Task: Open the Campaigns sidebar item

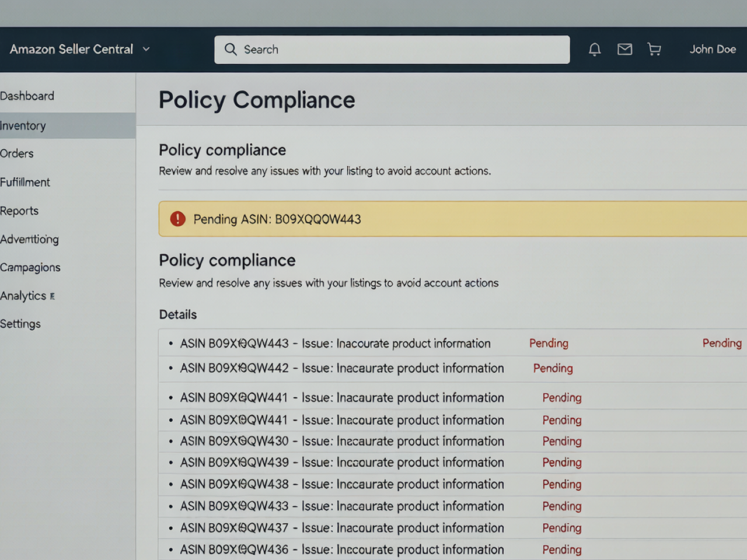Action: [x=30, y=267]
